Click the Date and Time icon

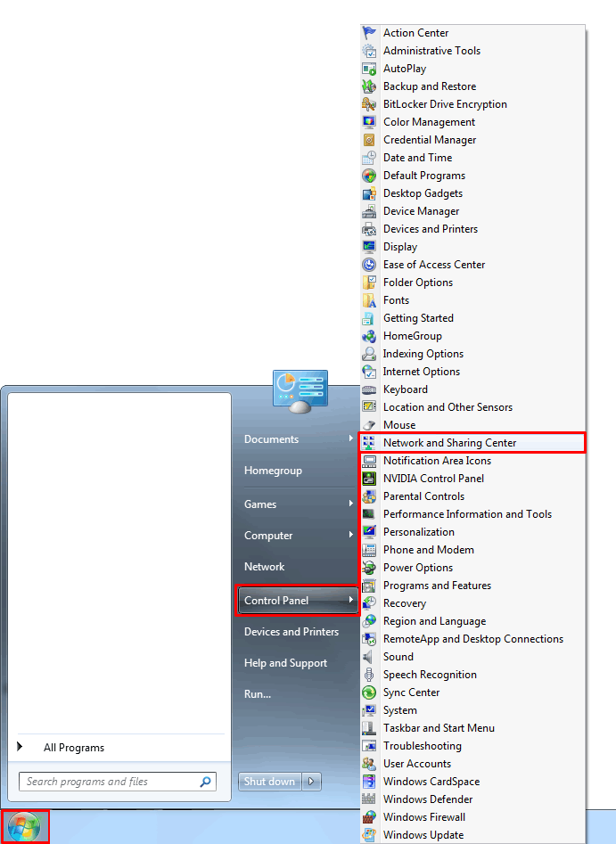pyautogui.click(x=369, y=158)
